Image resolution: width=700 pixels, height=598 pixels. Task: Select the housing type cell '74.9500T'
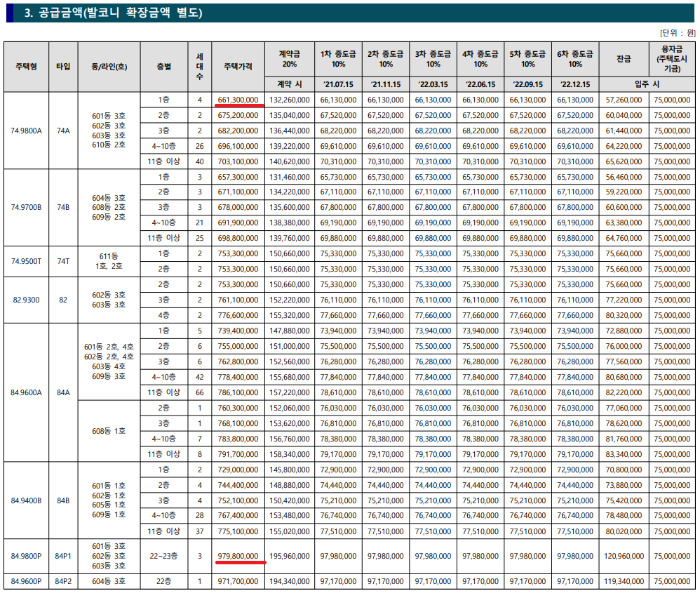(27, 261)
